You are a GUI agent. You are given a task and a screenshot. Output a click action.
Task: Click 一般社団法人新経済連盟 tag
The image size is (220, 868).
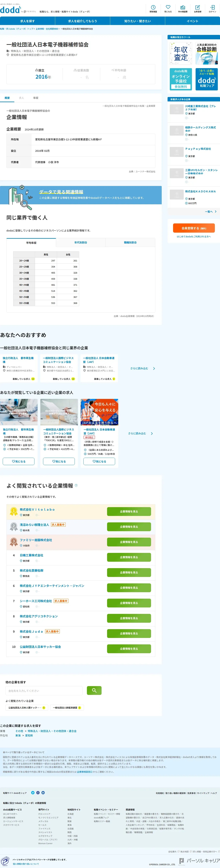point(67,708)
